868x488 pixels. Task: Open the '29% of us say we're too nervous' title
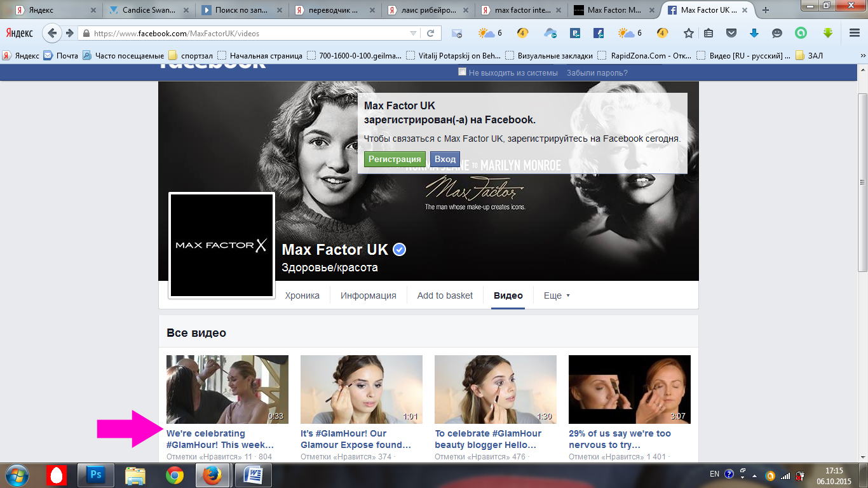tap(620, 439)
